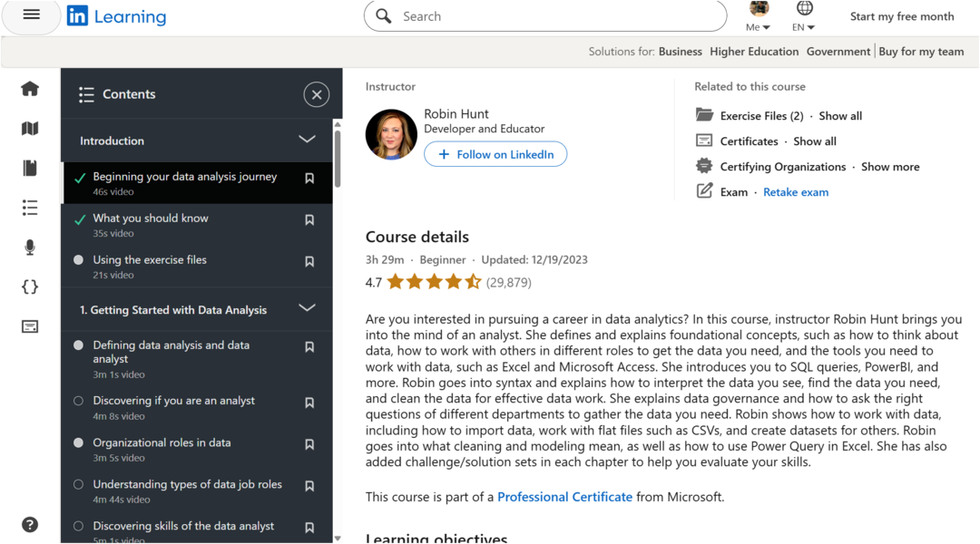Bookmark 'Organizational roles in data' video
The height and width of the screenshot is (544, 980).
click(309, 444)
